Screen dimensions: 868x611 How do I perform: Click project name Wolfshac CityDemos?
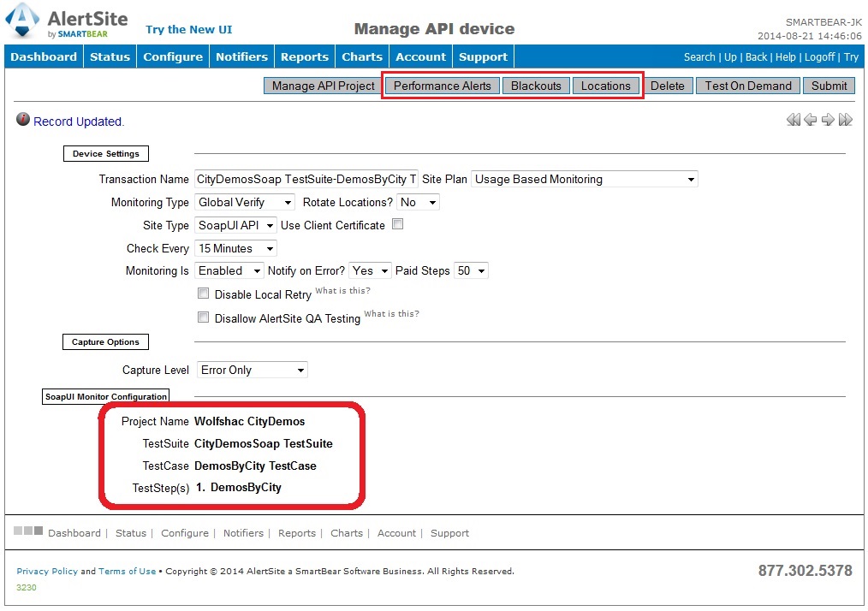click(249, 421)
